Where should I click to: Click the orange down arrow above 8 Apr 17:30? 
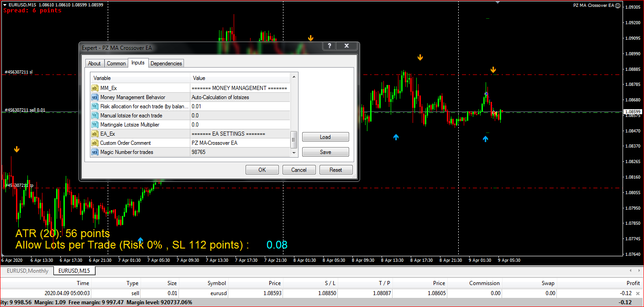[420, 58]
